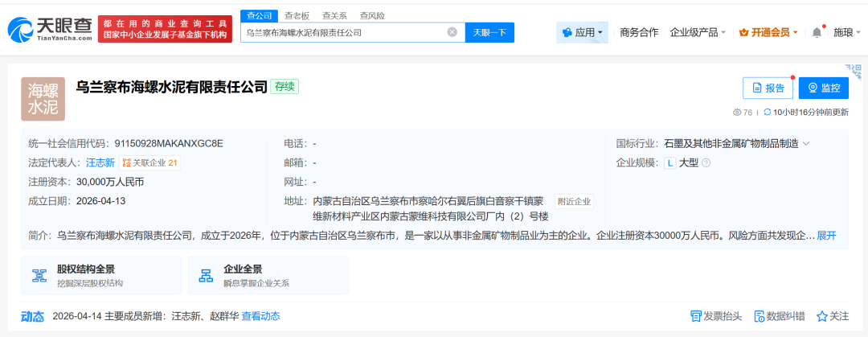Screen dimensions: 868x337
Task: Click 查看动态 link
Action: pyautogui.click(x=260, y=317)
